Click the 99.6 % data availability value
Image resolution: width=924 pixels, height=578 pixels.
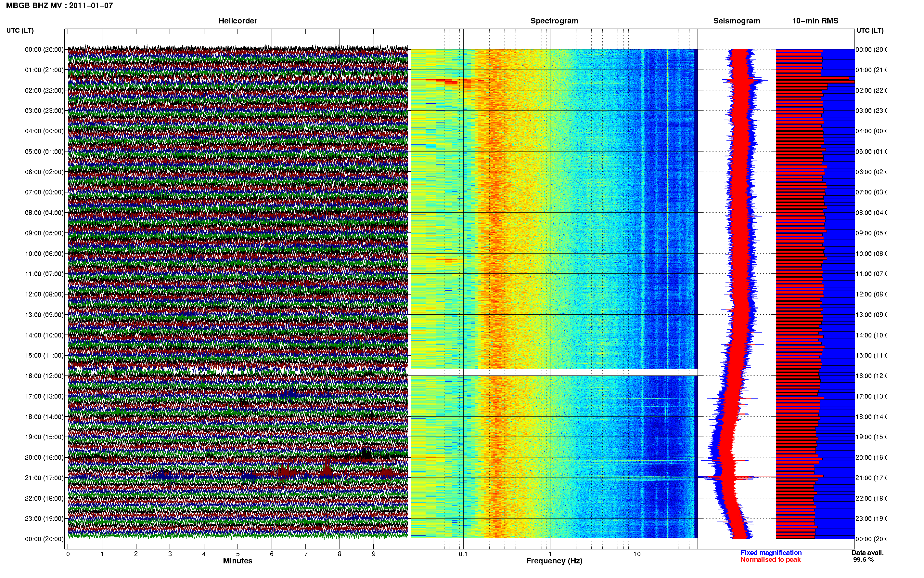point(863,560)
